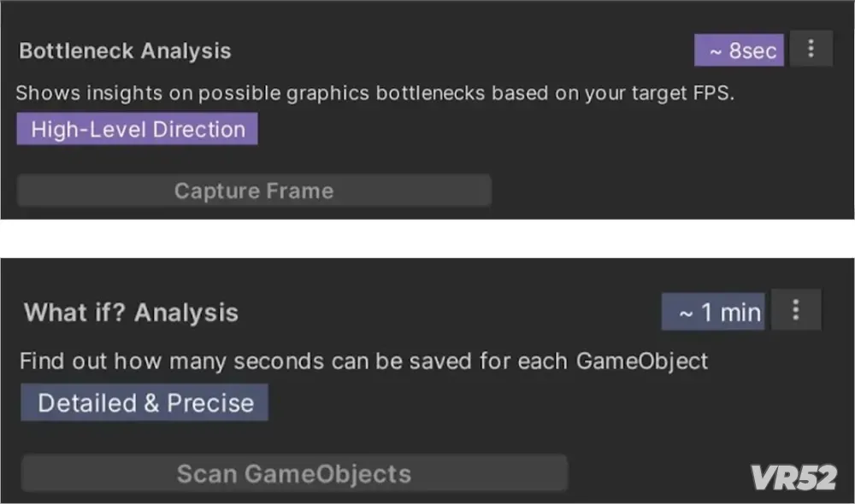Viewport: 855px width, 504px height.
Task: Select the Detailed & Precise tag
Action: [x=144, y=402]
